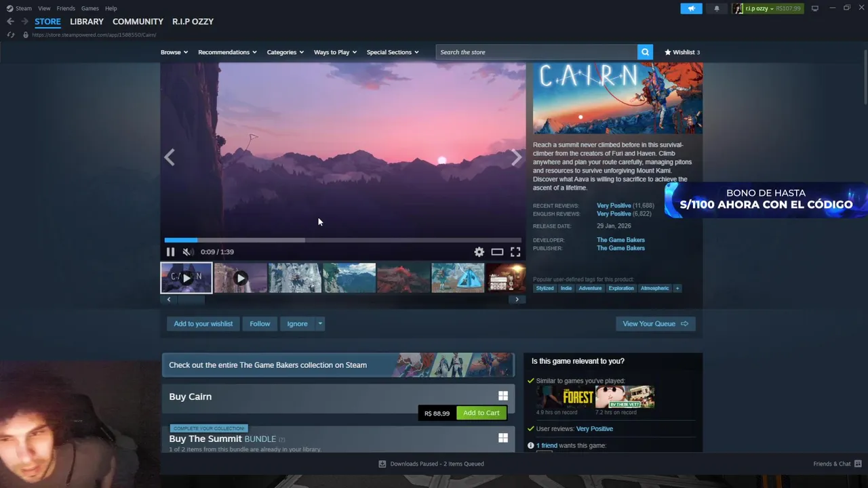Image resolution: width=868 pixels, height=488 pixels.
Task: Click Add to your wishlist
Action: pyautogui.click(x=203, y=324)
